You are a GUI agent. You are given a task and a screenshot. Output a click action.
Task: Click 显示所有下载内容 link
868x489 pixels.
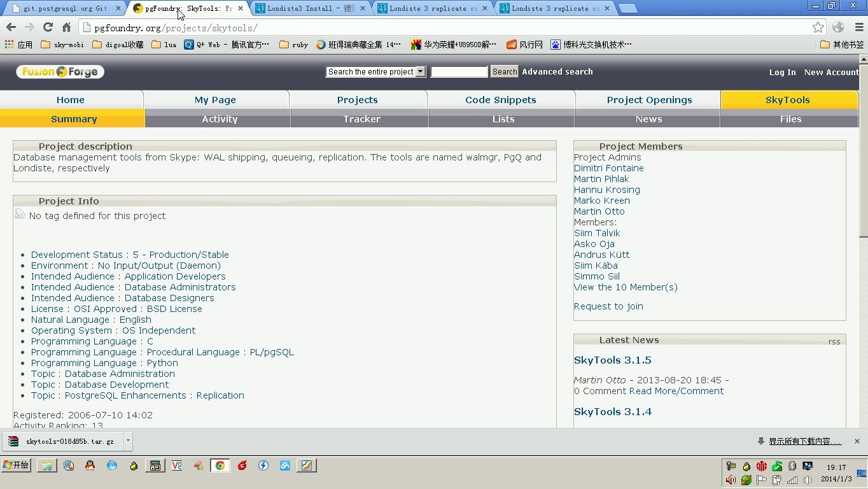pos(804,441)
